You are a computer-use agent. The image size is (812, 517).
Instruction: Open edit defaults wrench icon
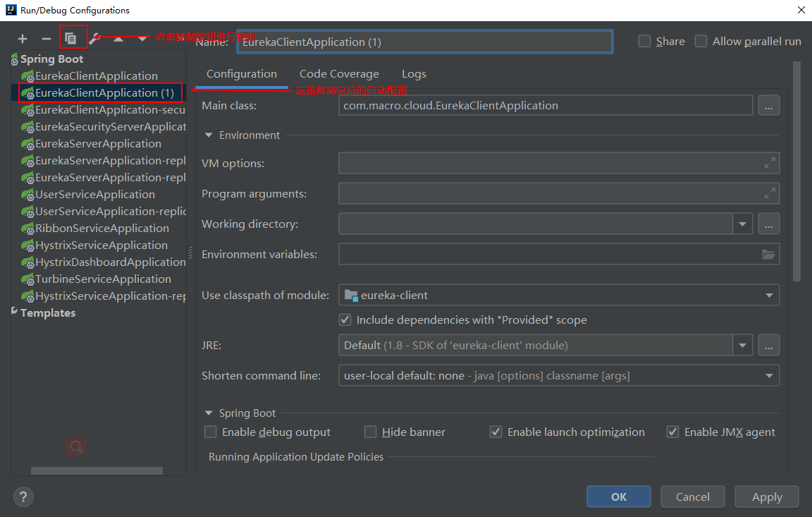(x=94, y=39)
